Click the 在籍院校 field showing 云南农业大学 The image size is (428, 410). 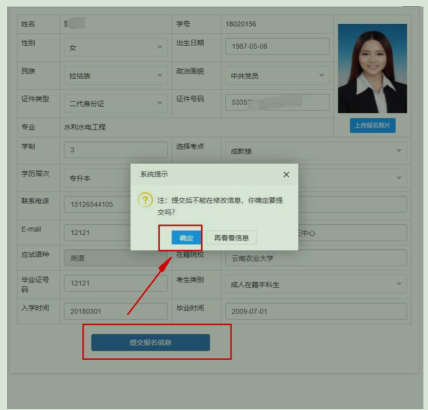click(316, 258)
